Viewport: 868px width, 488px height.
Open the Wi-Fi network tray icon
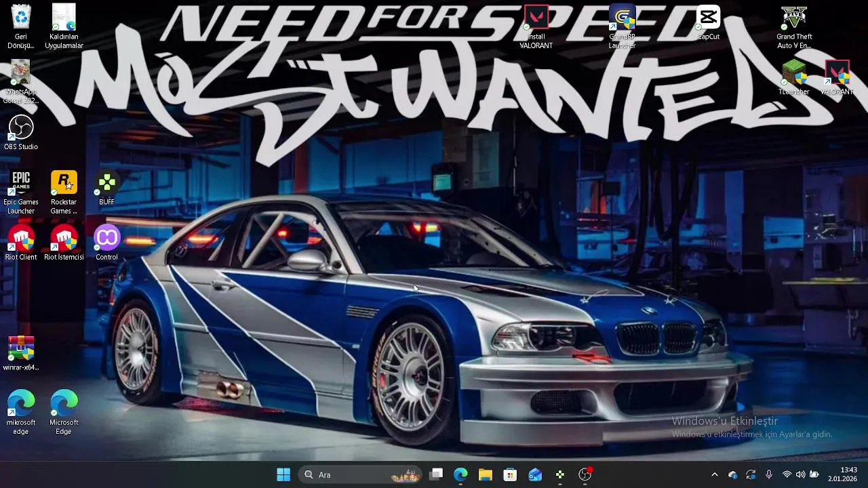(x=787, y=474)
